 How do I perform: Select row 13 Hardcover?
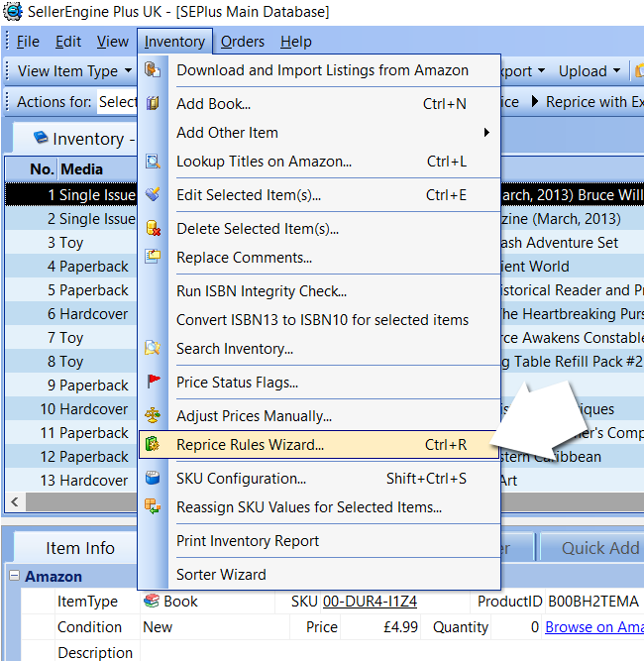point(71,481)
